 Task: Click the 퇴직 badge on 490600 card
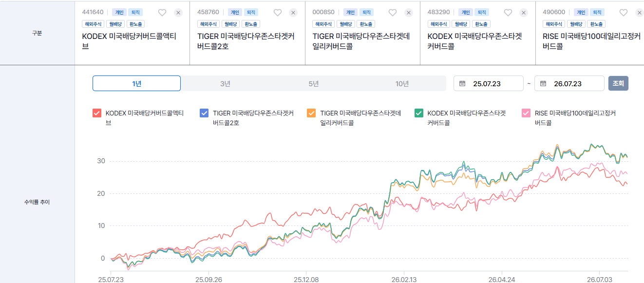(x=596, y=12)
